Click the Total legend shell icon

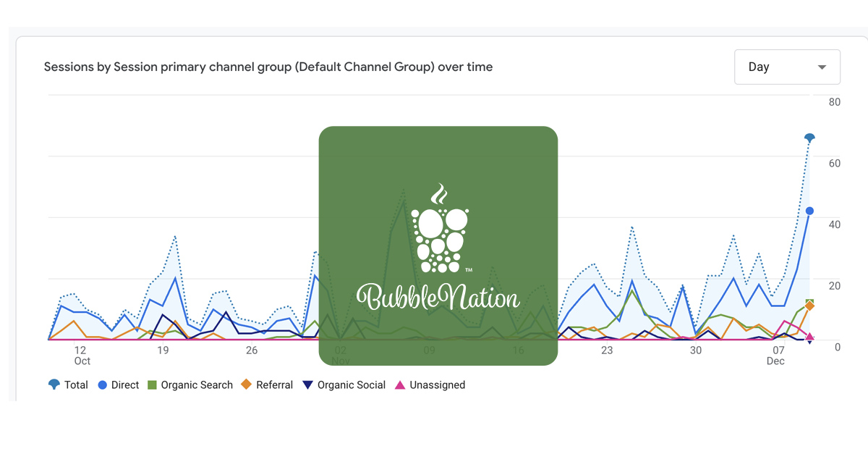point(54,384)
